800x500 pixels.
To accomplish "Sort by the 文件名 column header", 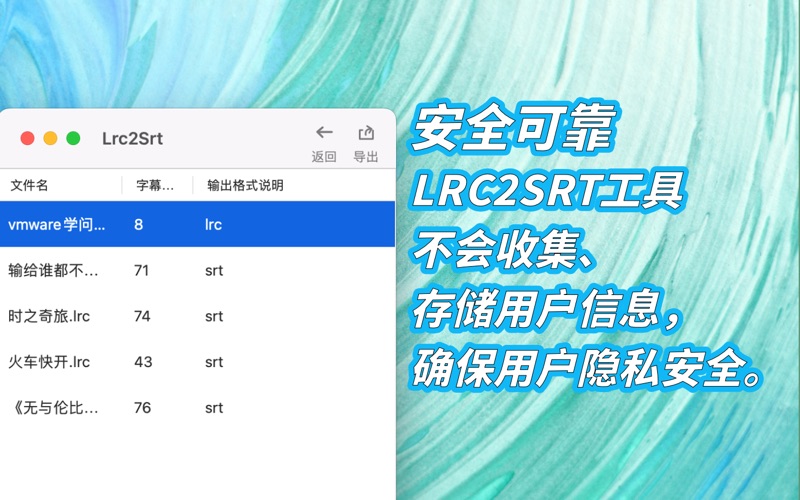I will click(30, 185).
